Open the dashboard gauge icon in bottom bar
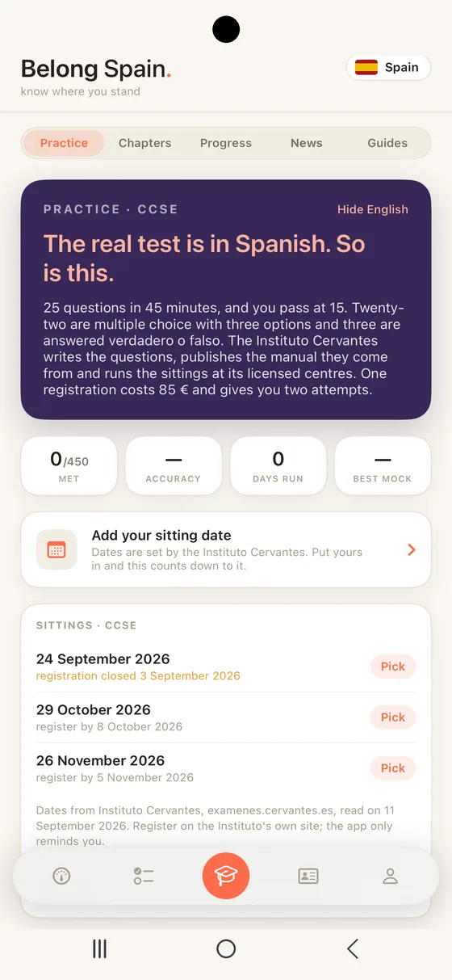452x980 pixels. pyautogui.click(x=61, y=876)
